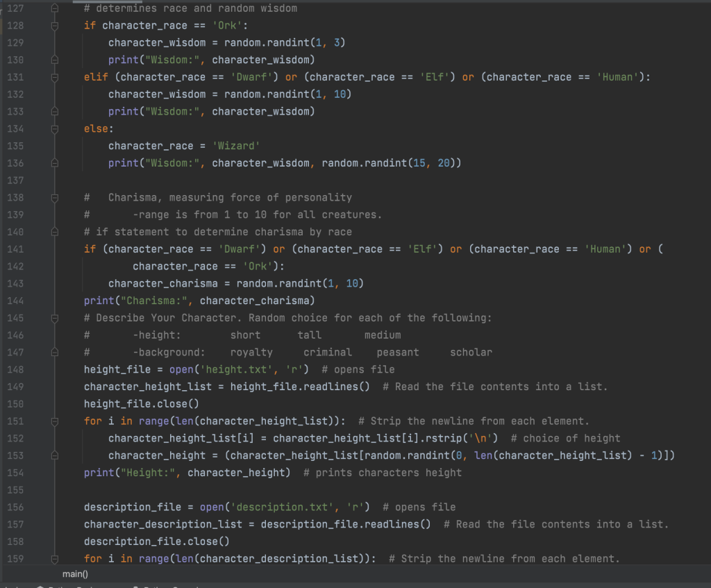Collapse the for loop fold at line 159
The height and width of the screenshot is (588, 711).
55,559
